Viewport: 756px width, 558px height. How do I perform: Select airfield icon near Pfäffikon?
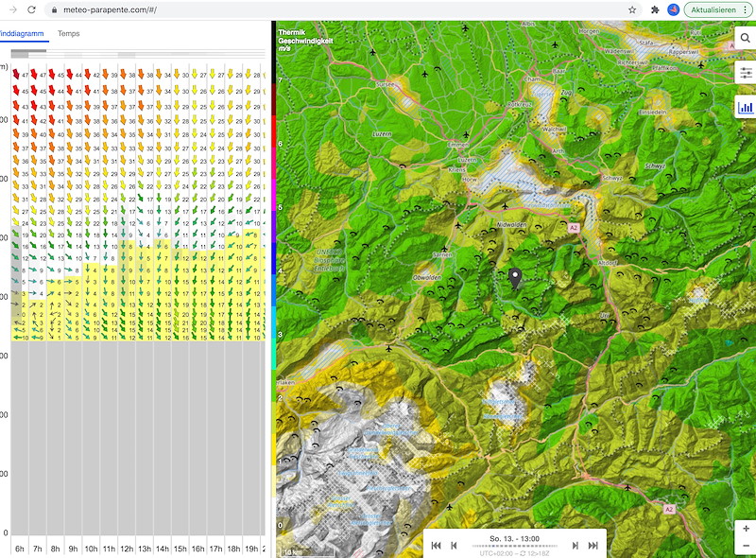[x=701, y=64]
